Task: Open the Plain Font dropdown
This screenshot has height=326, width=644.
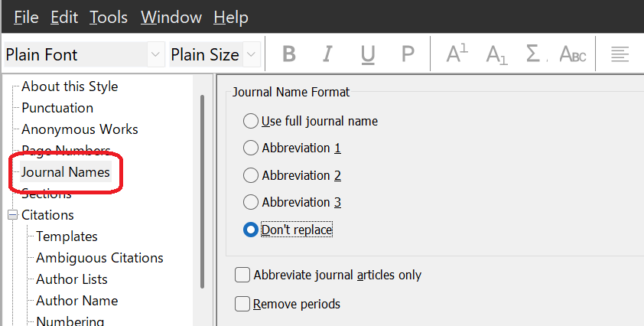Action: 84,54
